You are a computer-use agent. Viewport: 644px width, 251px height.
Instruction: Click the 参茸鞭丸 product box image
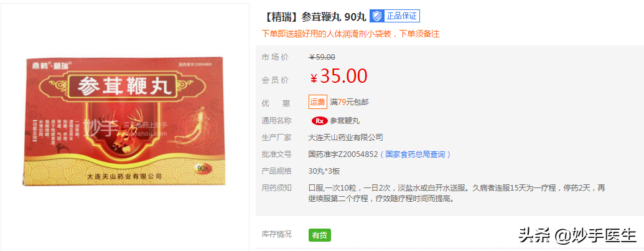click(x=123, y=122)
